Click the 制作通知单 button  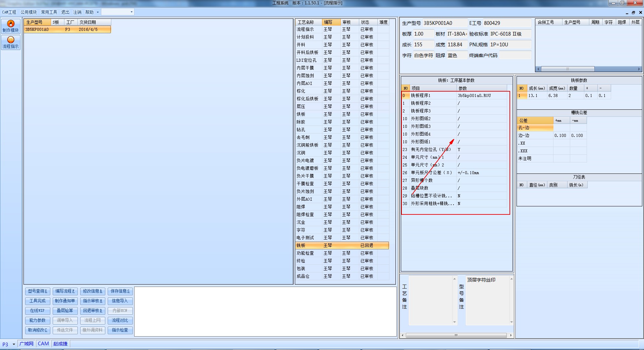pos(65,301)
